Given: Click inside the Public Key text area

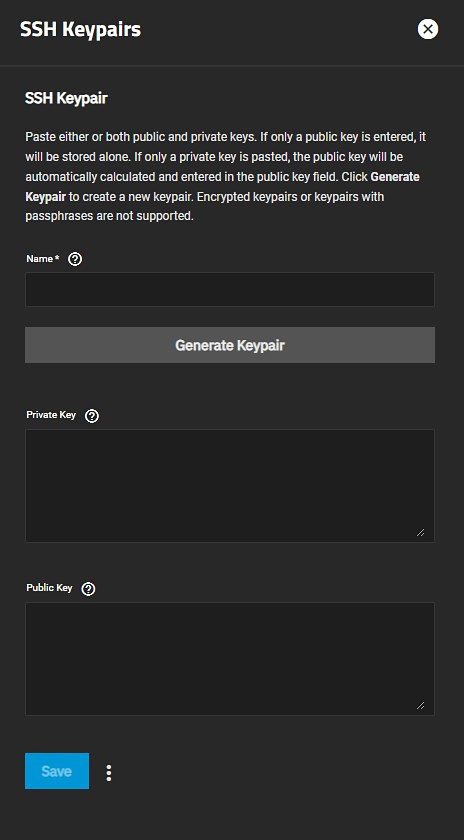Looking at the screenshot, I should point(230,659).
